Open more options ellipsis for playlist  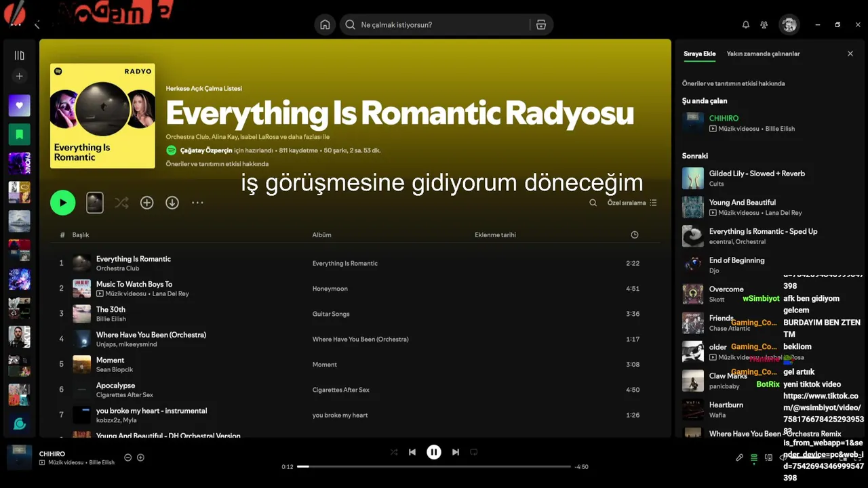point(197,203)
